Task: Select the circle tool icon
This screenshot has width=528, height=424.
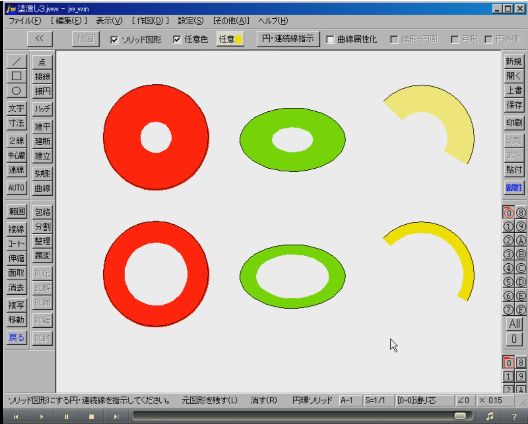Action: coord(16,91)
